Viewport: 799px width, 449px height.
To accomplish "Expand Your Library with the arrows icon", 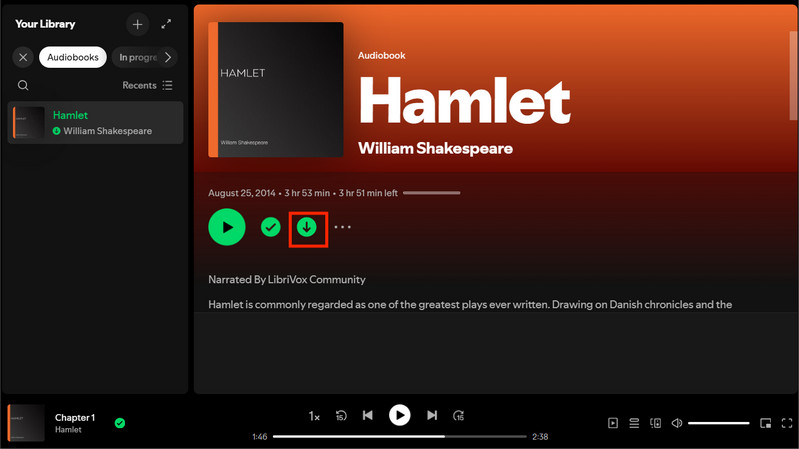I will (166, 24).
